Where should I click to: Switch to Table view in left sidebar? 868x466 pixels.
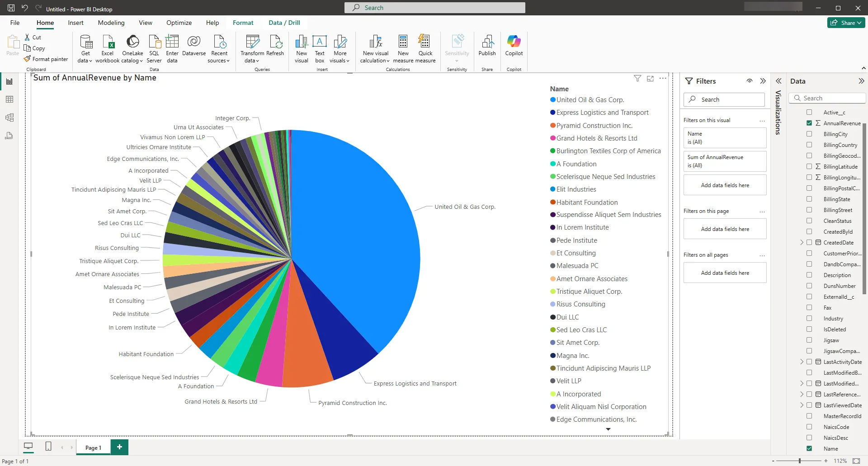9,99
